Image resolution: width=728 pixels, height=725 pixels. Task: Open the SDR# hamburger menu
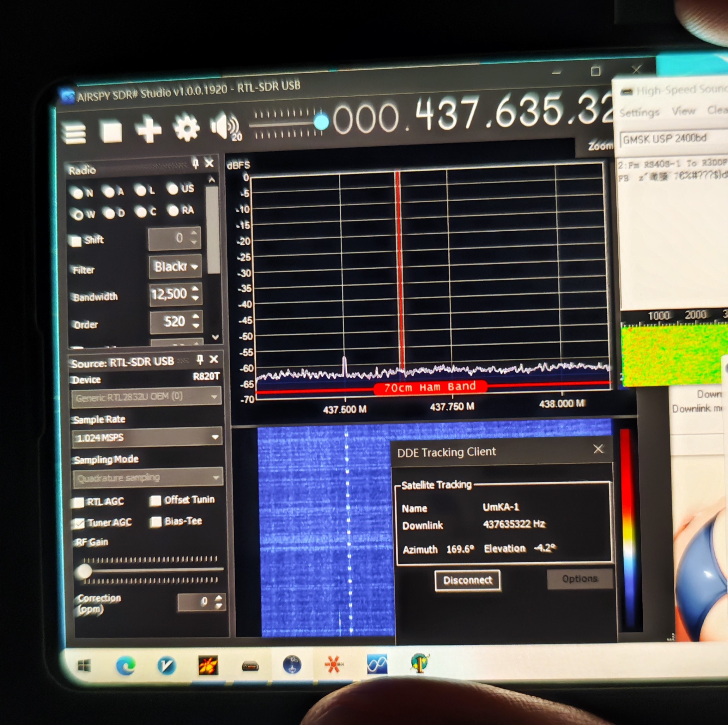point(75,134)
